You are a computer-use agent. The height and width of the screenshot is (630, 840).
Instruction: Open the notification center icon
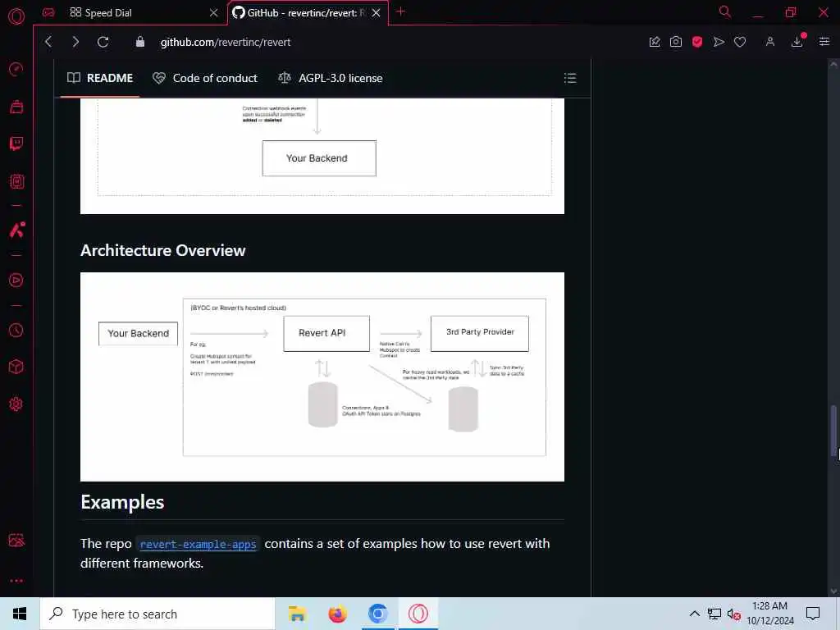pos(813,614)
